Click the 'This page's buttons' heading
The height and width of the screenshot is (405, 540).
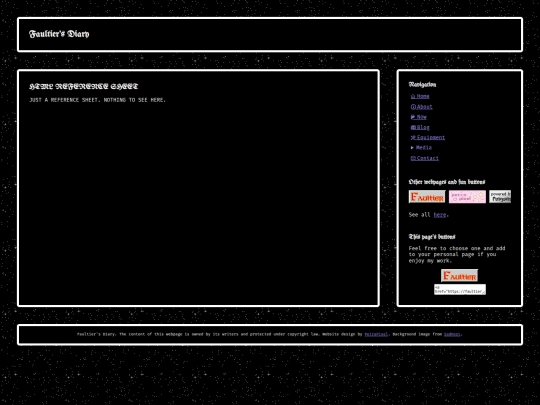pyautogui.click(x=432, y=237)
